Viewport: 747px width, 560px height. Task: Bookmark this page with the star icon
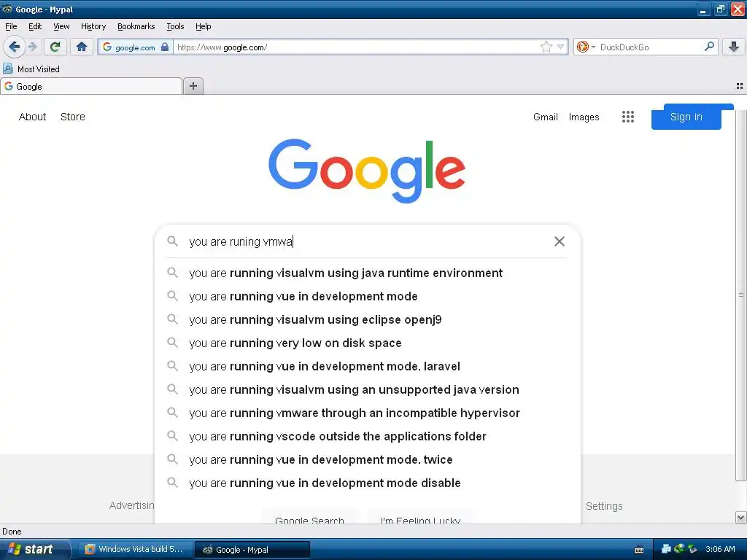pyautogui.click(x=546, y=47)
